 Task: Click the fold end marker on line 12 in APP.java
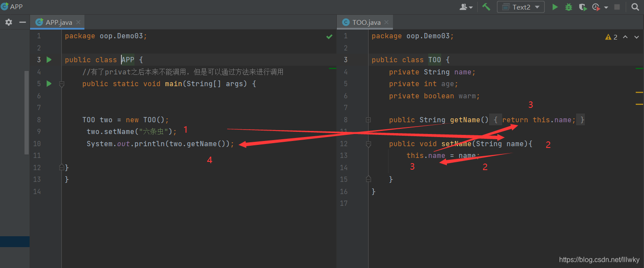[61, 167]
